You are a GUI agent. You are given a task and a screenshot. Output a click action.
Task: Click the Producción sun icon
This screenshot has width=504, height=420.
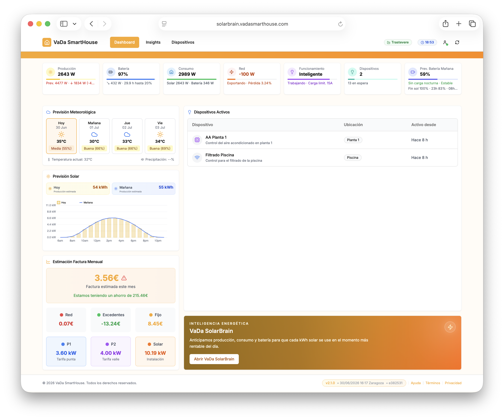(x=50, y=72)
